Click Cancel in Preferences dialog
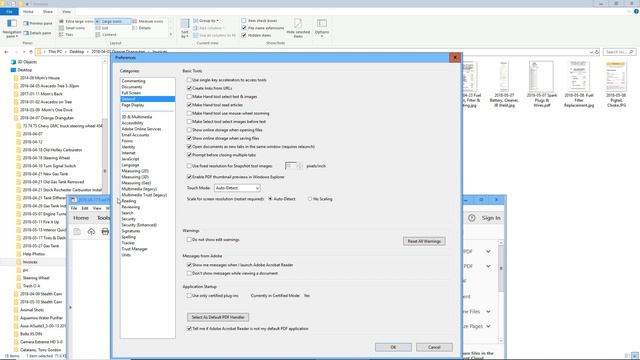This screenshot has height=360, width=640. (434, 347)
